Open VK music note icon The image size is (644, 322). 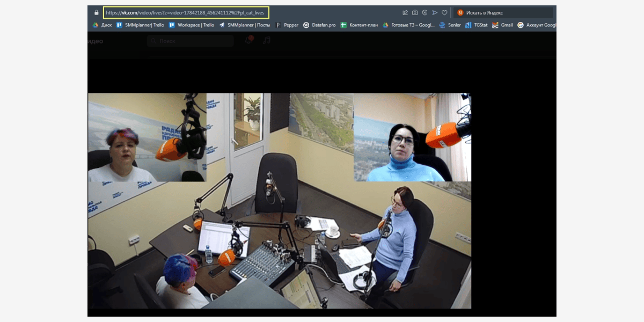(x=266, y=41)
